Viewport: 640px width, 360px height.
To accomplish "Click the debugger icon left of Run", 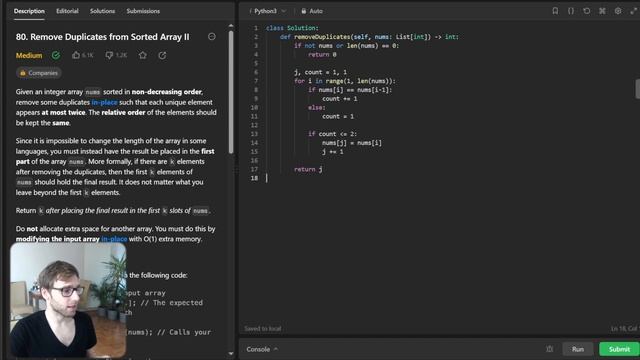I will coord(549,349).
